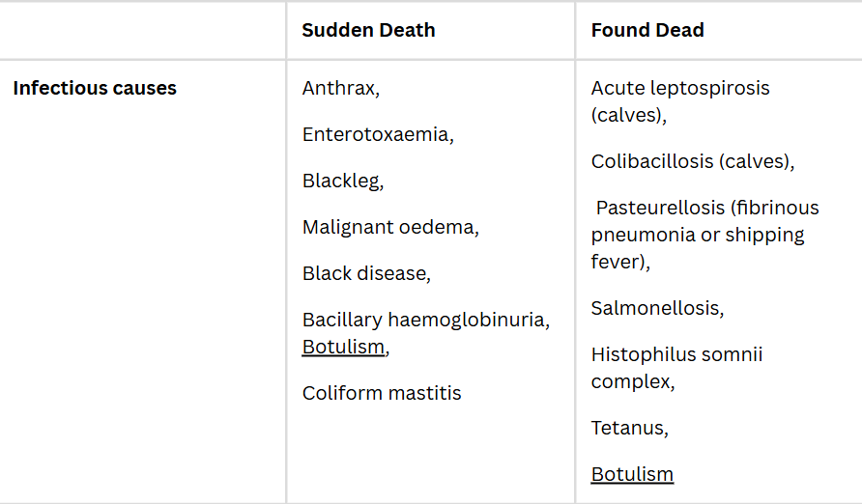Click on Enterotoxaemia in the table
Viewport: 862px width, 504px height.
376,134
